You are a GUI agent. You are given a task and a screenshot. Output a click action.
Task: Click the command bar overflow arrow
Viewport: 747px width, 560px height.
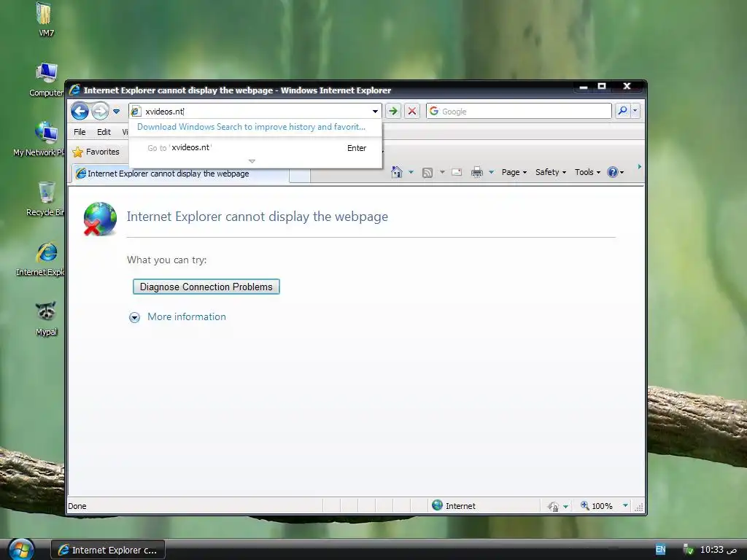pos(639,167)
